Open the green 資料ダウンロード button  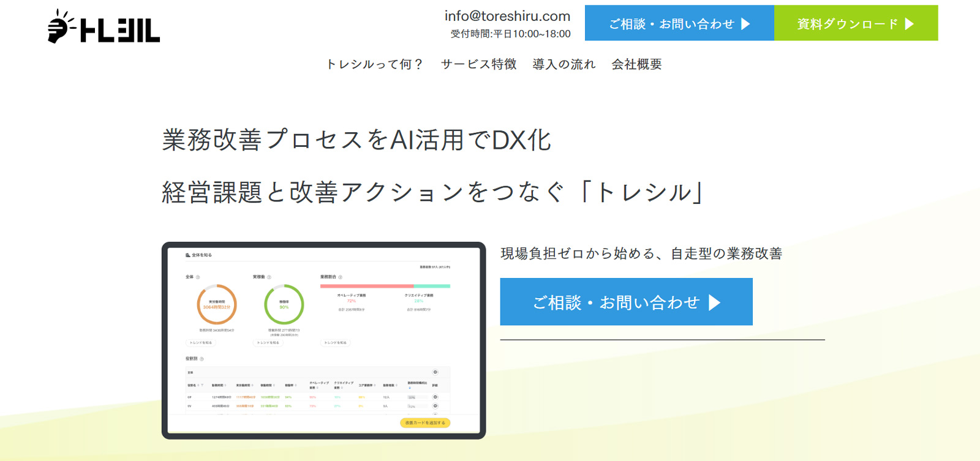[x=856, y=23]
